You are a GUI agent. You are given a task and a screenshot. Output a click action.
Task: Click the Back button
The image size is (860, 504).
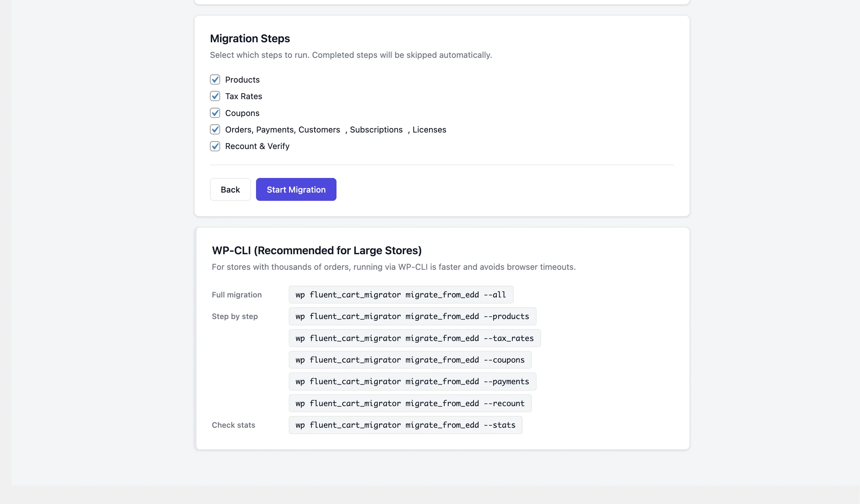pos(230,189)
